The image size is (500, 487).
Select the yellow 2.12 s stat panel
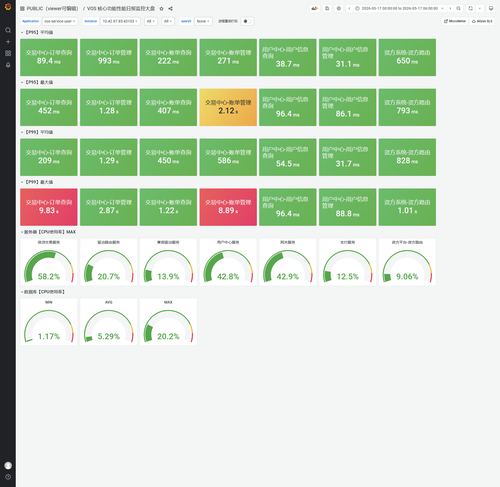[228, 107]
